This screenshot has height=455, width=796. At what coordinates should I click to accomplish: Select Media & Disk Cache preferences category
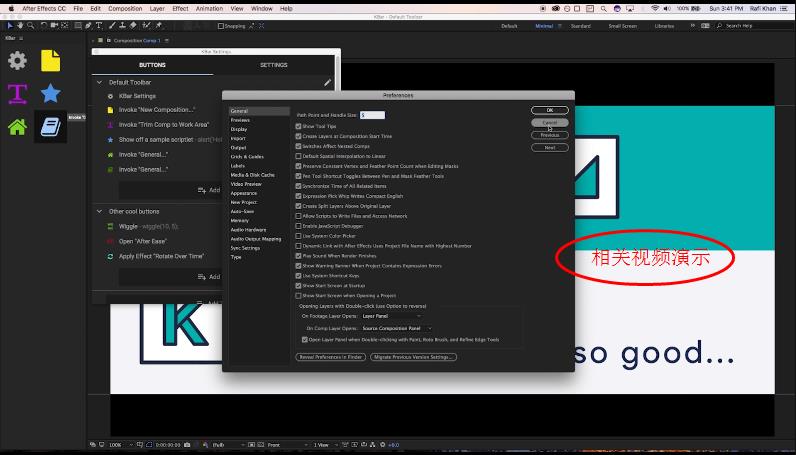pyautogui.click(x=252, y=175)
